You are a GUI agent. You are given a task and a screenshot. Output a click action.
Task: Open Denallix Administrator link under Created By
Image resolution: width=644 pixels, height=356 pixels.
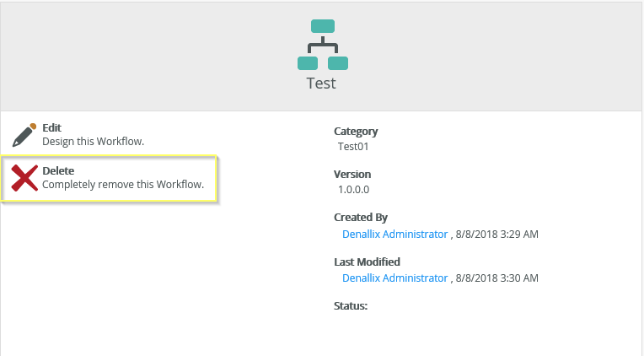tap(394, 234)
